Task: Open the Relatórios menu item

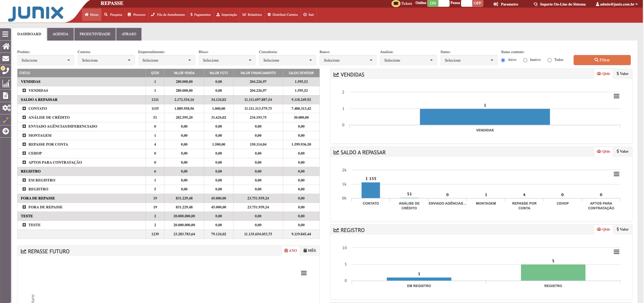Action: 252,15
